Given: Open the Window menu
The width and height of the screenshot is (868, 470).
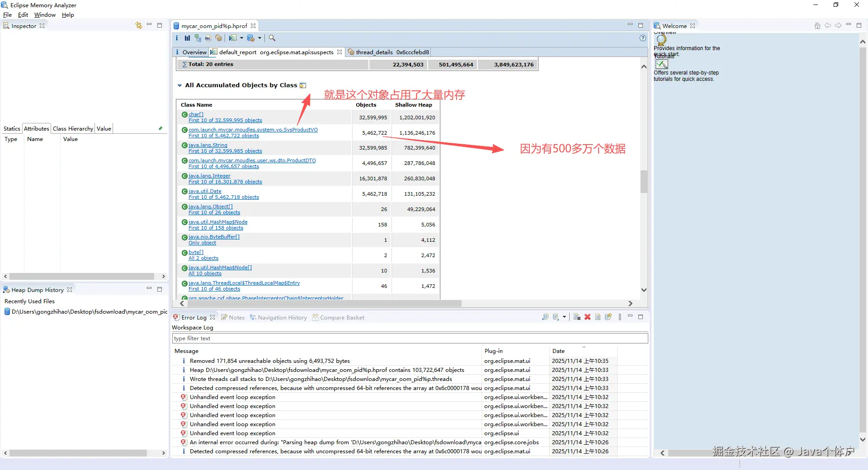Looking at the screenshot, I should point(45,15).
